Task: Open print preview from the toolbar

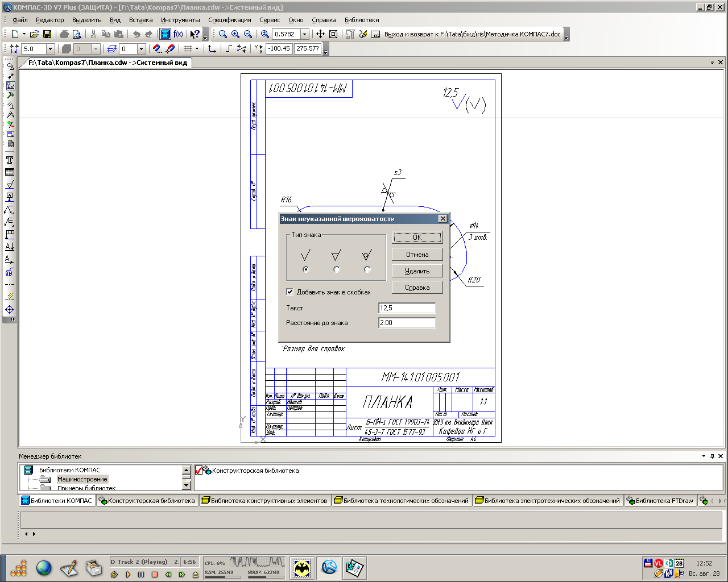Action: point(77,34)
